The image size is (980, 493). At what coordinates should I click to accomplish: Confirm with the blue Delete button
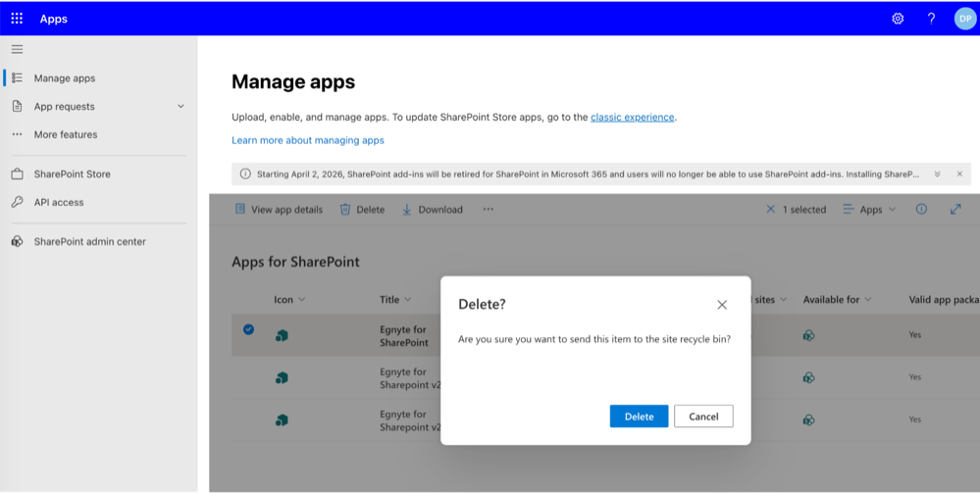point(639,417)
